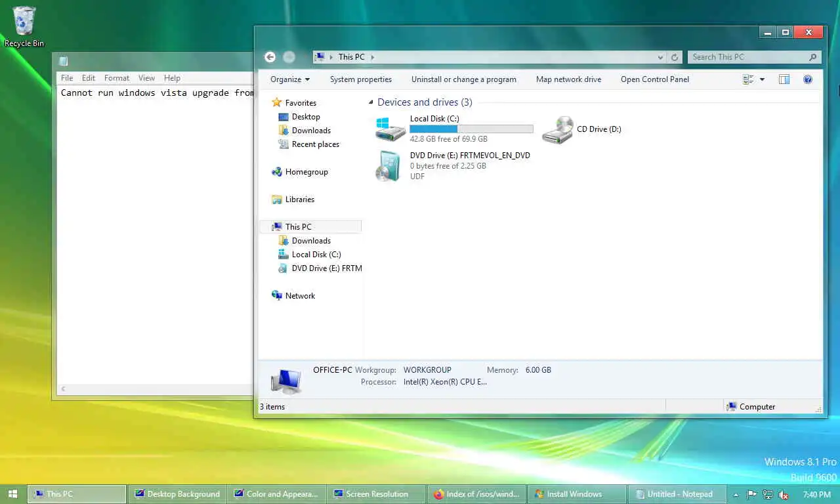Click Map network drive
This screenshot has width=840, height=504.
pos(568,79)
